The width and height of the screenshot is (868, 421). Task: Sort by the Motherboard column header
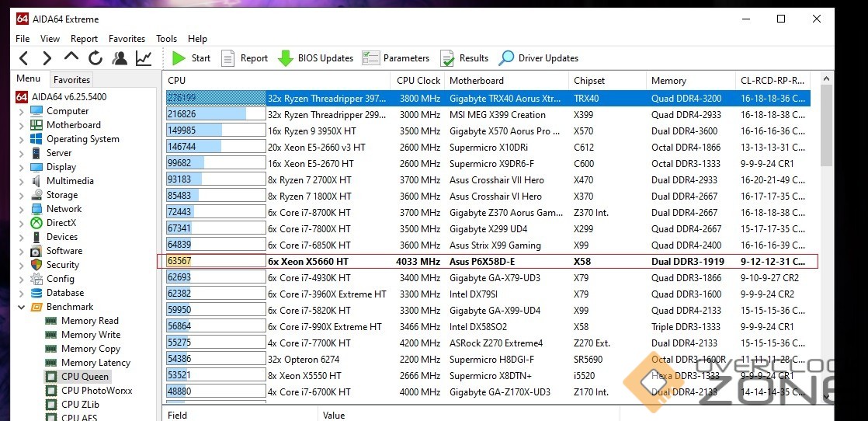point(506,81)
